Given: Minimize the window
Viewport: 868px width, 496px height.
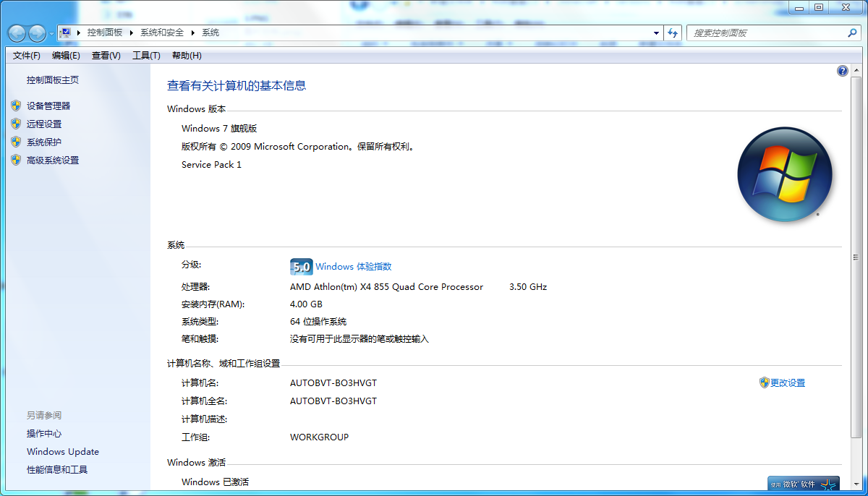Looking at the screenshot, I should click(799, 7).
